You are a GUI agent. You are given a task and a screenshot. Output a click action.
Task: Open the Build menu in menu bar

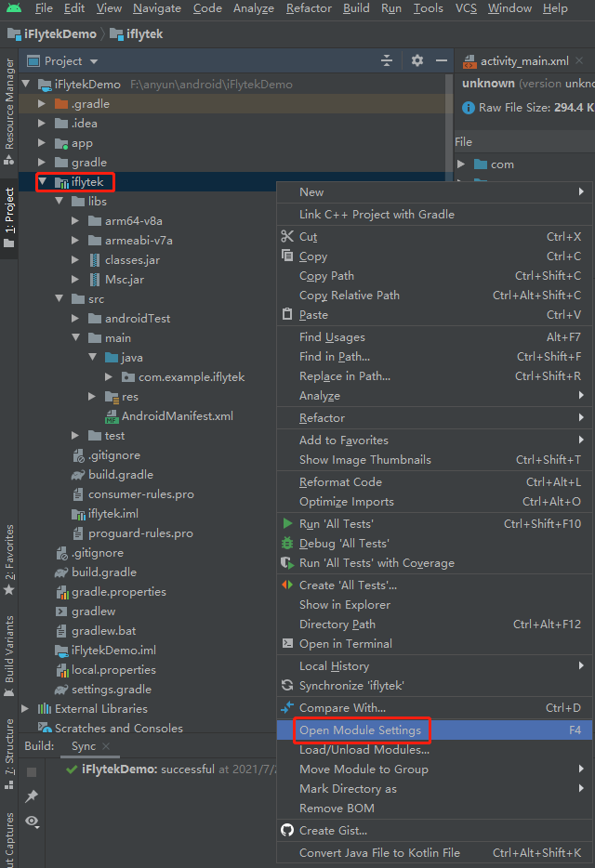(x=356, y=8)
